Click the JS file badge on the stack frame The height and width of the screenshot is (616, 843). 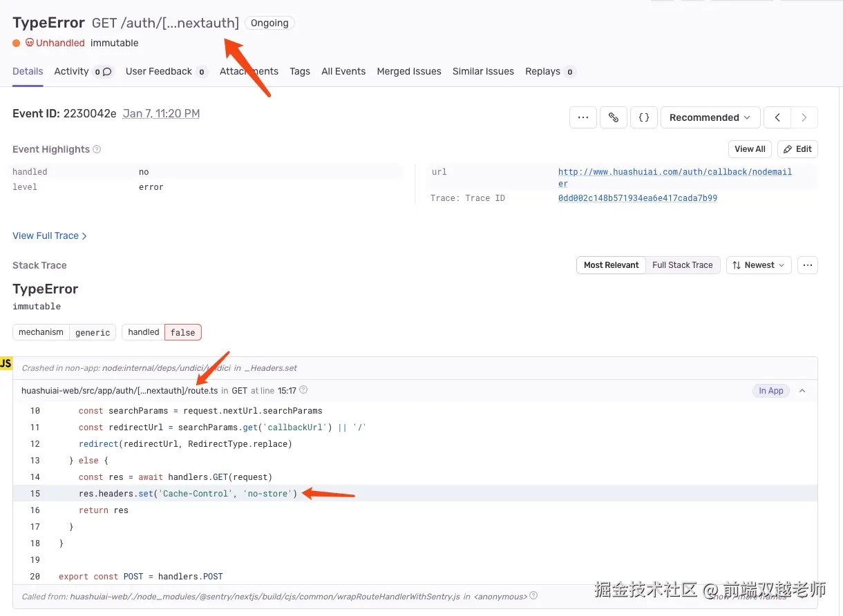[x=6, y=363]
